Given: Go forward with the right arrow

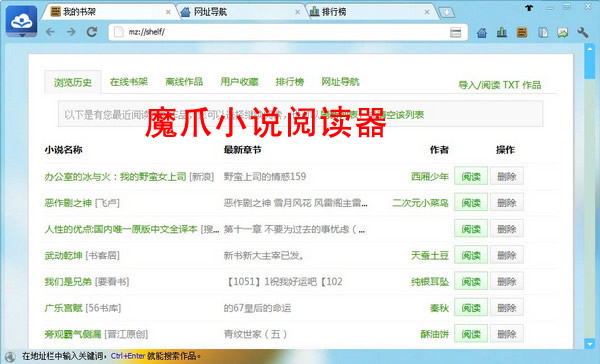Looking at the screenshot, I should point(71,32).
